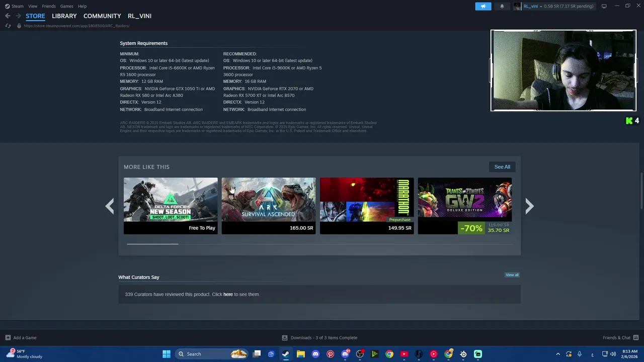Viewport: 644px width, 362px height.
Task: Click the volume speaker tray icon
Action: click(x=613, y=354)
